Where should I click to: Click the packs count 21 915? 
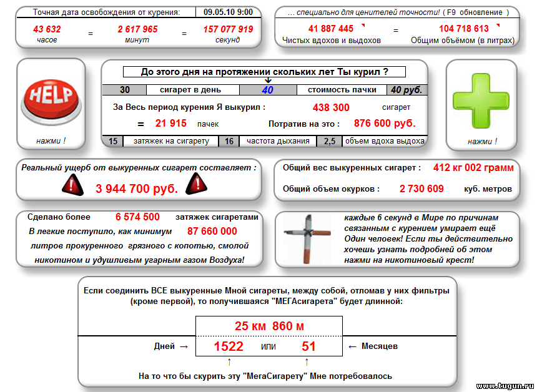(171, 123)
